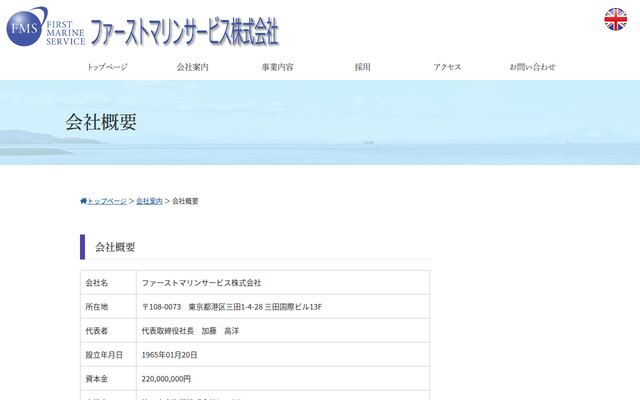This screenshot has height=400, width=640.
Task: Open the 会社案内 navigation menu item
Action: click(192, 67)
